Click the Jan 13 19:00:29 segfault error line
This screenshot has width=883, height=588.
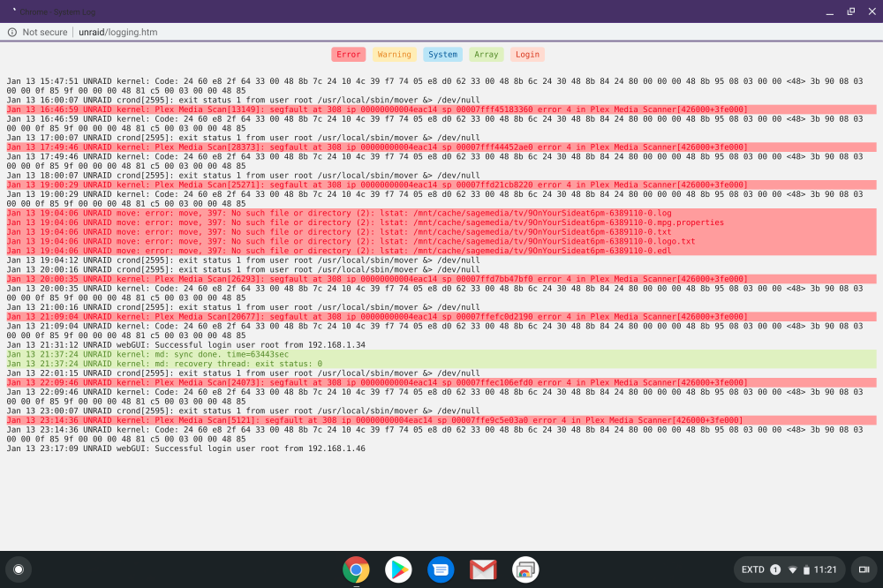tap(441, 185)
